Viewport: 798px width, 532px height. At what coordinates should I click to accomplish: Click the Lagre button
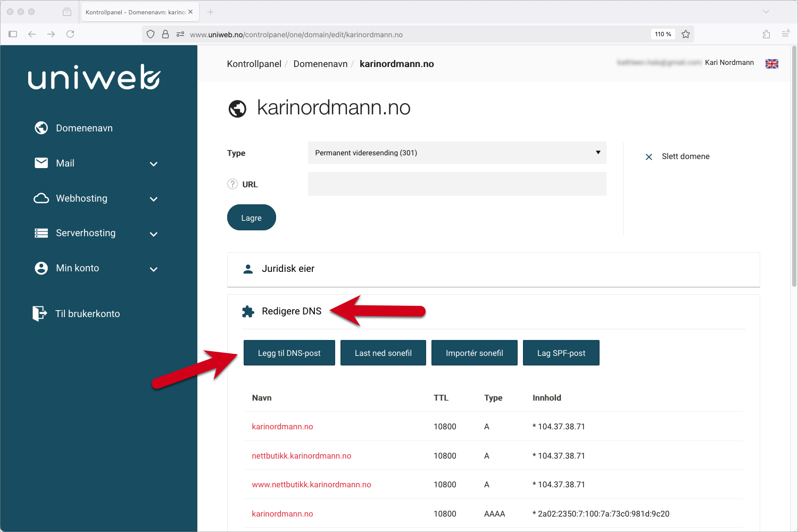tap(252, 218)
